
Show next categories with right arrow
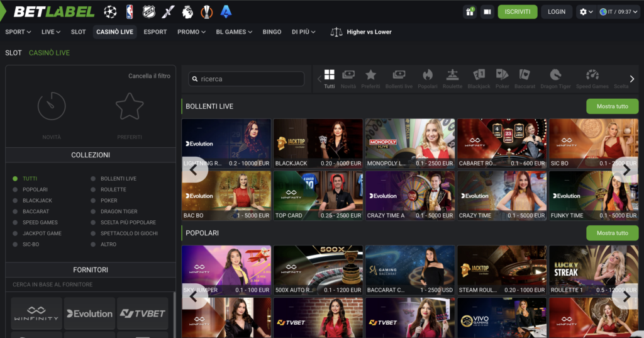[x=631, y=79]
